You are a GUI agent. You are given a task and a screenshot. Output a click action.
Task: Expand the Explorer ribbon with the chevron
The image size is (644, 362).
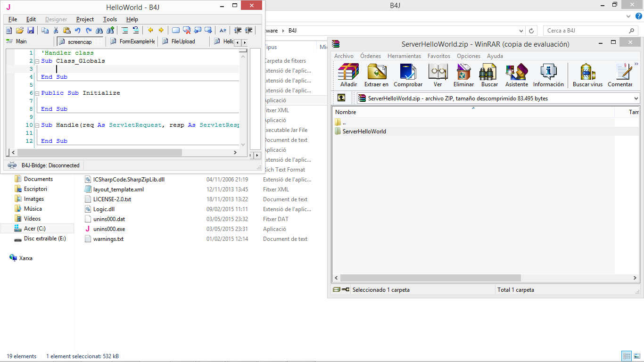click(x=629, y=16)
